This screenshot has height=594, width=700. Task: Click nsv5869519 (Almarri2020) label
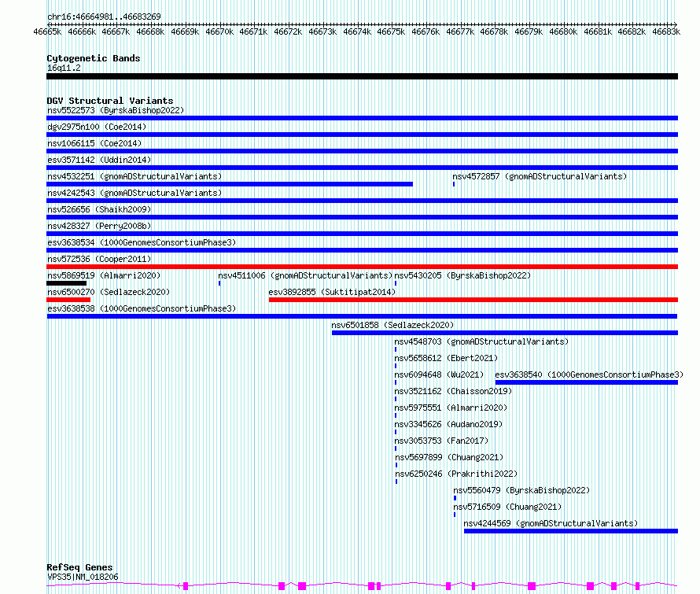[104, 275]
